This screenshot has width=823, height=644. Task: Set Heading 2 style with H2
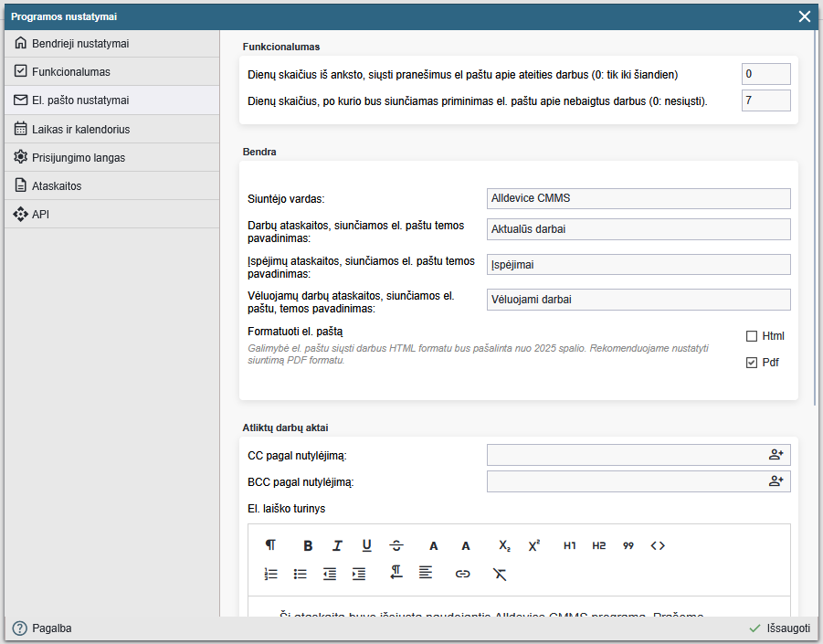pyautogui.click(x=599, y=546)
